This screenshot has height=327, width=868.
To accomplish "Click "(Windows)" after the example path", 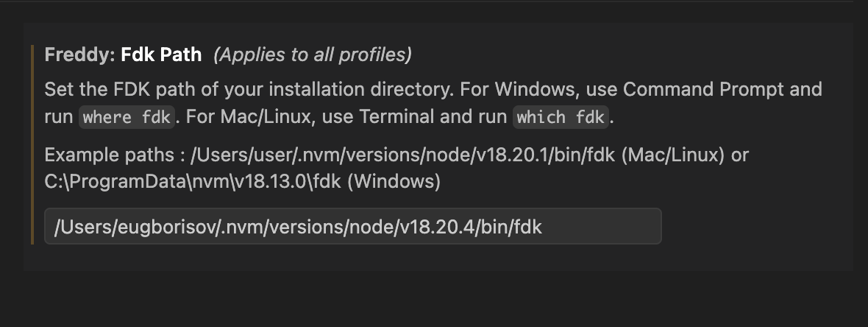I will (x=394, y=181).
